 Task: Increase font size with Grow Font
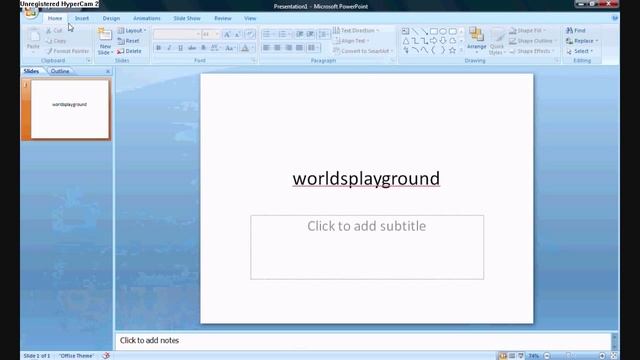point(227,34)
